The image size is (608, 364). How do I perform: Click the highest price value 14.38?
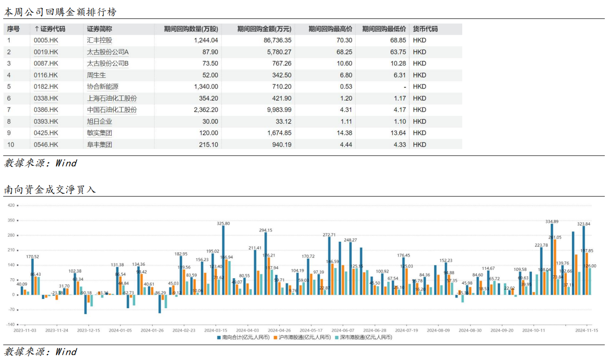point(345,133)
